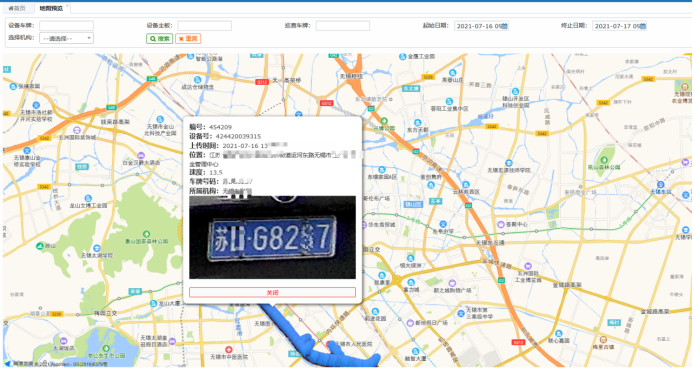Click the 设备车牌 input field
The height and width of the screenshot is (369, 694).
pos(66,26)
